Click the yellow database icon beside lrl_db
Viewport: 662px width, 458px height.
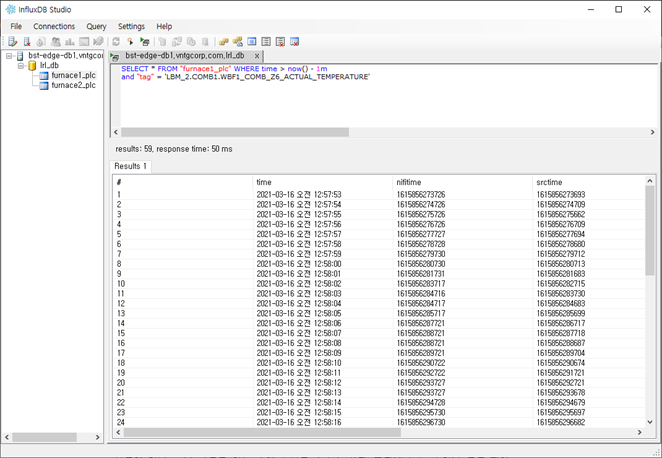pos(32,65)
